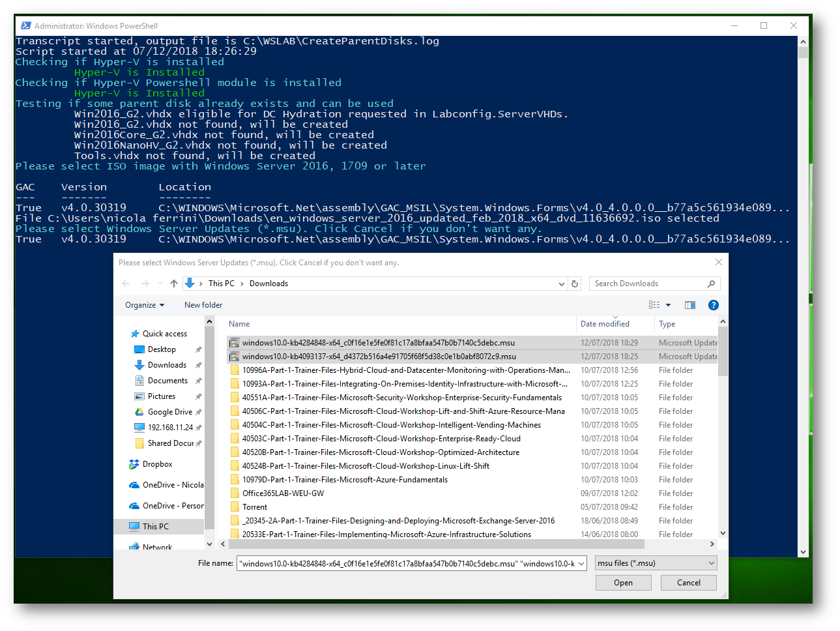Screen dimensions: 840x631
Task: Select folder _20345-2A Exchange-Server-2016
Action: (472, 521)
